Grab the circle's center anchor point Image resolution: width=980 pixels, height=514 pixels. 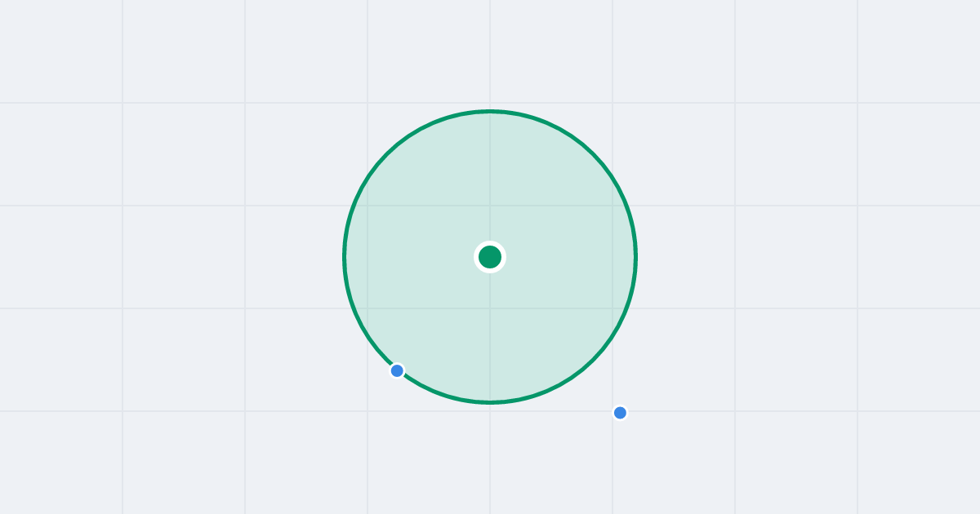coord(490,257)
